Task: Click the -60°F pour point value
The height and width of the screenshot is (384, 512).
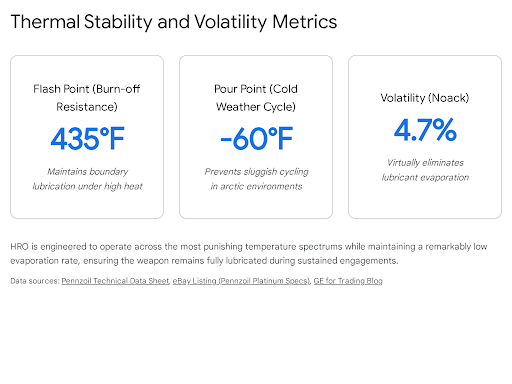Action: [256, 139]
